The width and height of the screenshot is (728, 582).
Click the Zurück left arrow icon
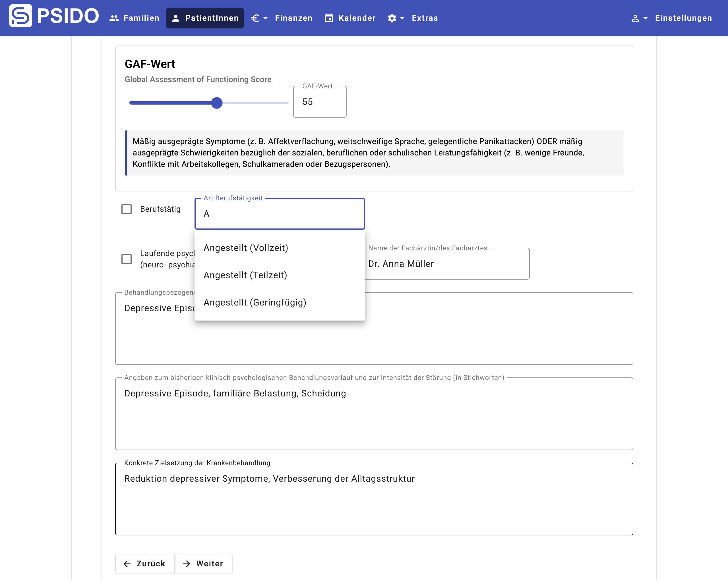[127, 564]
